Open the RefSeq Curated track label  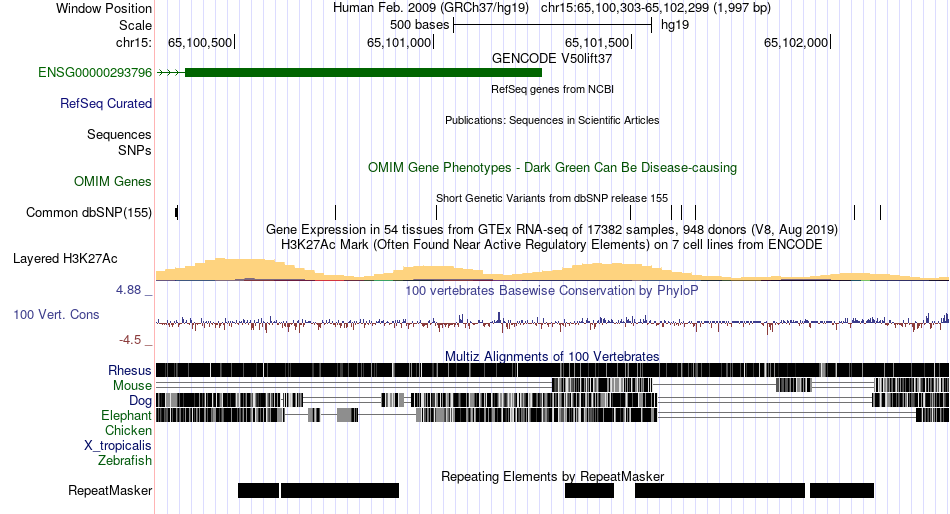106,104
